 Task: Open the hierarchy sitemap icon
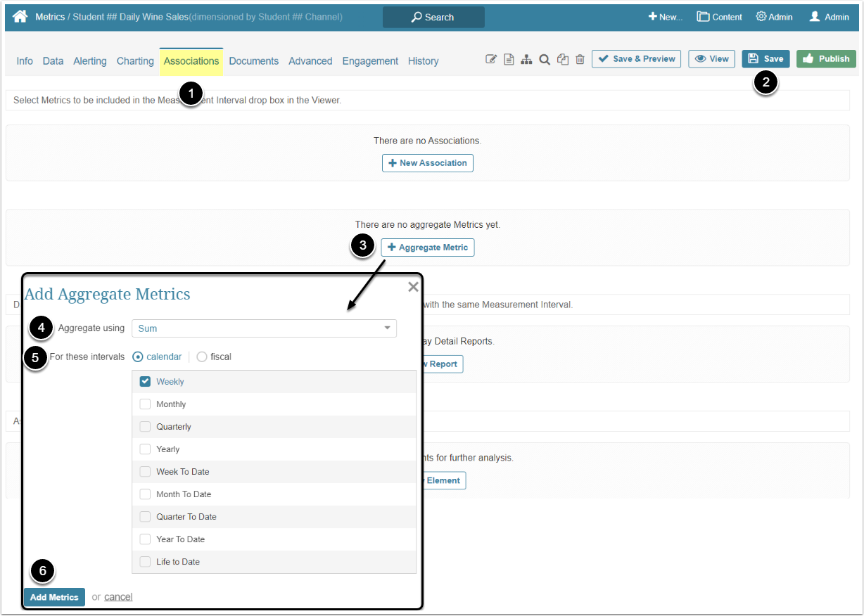526,60
